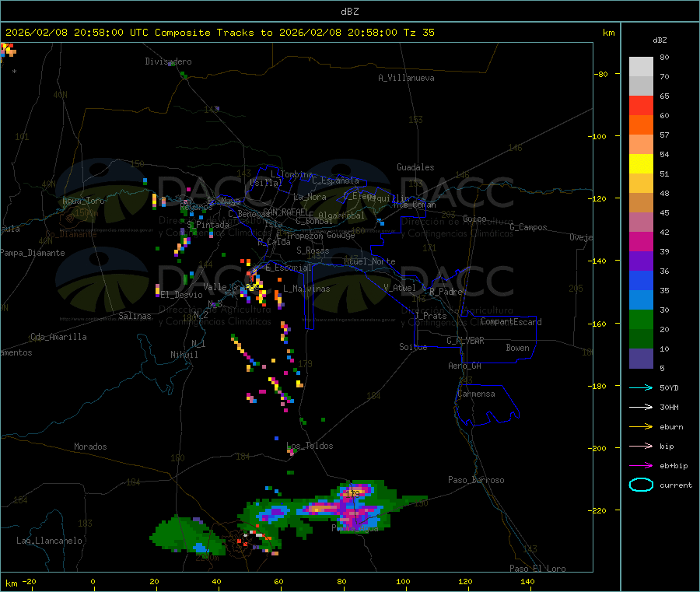Click the El_Desvio map label
Screen dimensions: 700x592
pos(182,295)
